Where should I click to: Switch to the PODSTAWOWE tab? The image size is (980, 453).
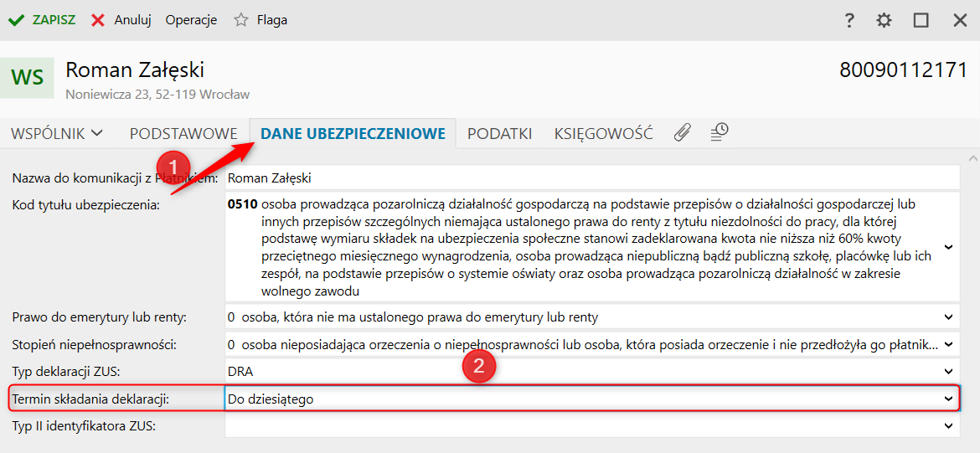[183, 133]
